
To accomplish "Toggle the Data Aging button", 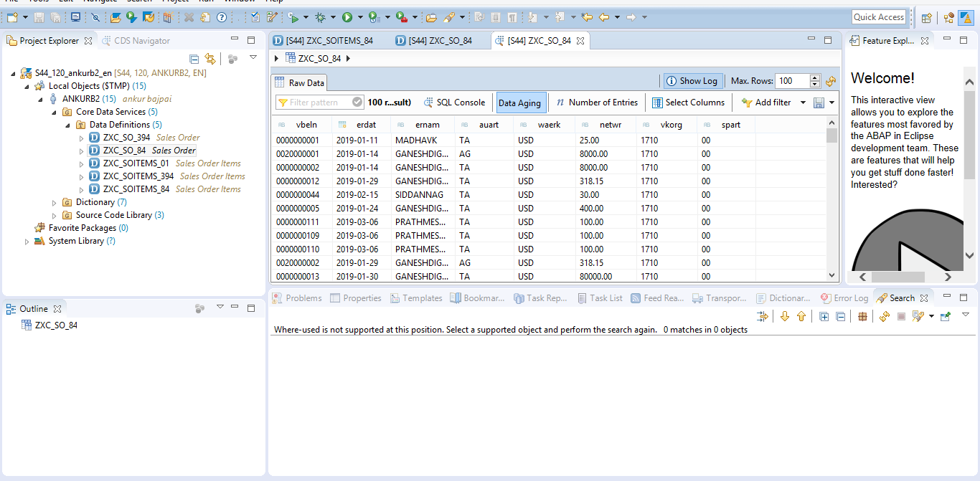I will [x=519, y=103].
